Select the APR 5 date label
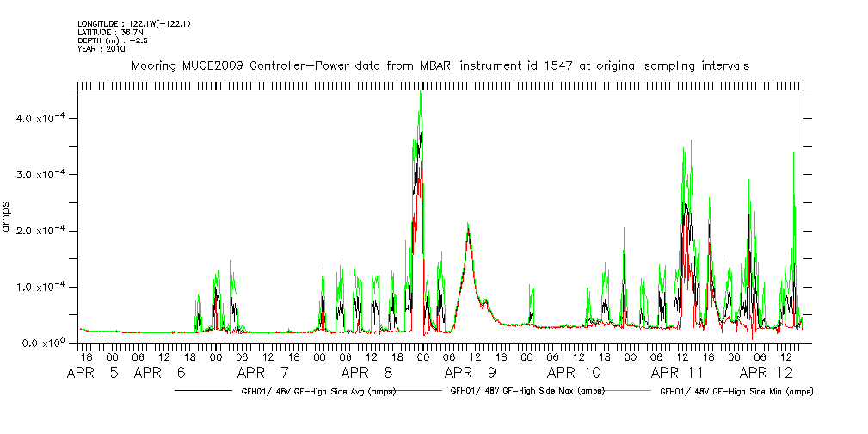Screen dimensions: 868x434 point(95,374)
